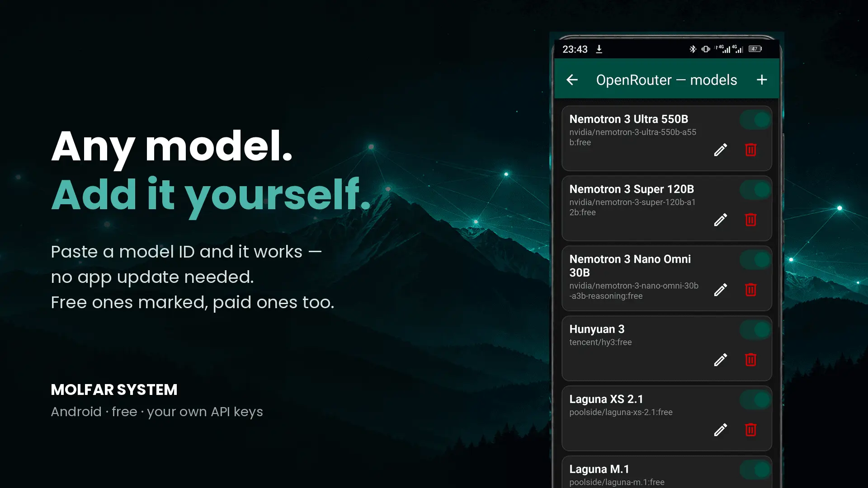The width and height of the screenshot is (868, 488).
Task: Edit the Hunyuan 3 model
Action: click(x=721, y=360)
